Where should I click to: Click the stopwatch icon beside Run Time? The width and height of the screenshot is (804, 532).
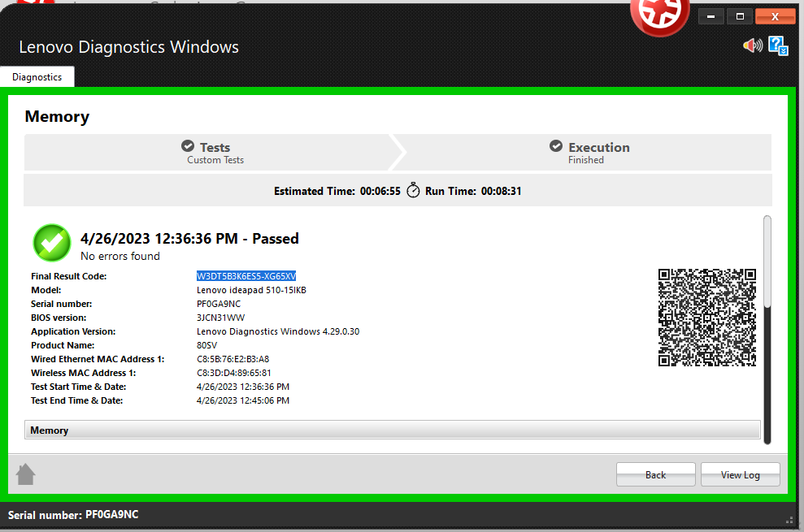tap(413, 190)
